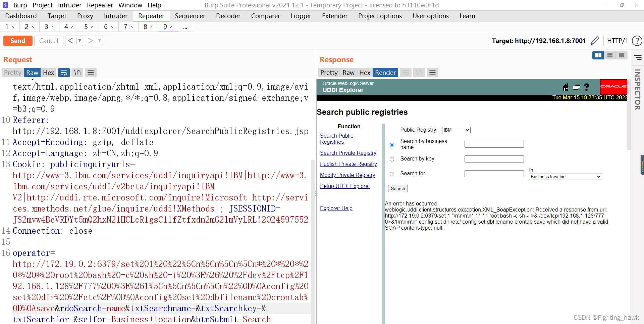
Task: Edit target with the pencil icon
Action: point(595,41)
